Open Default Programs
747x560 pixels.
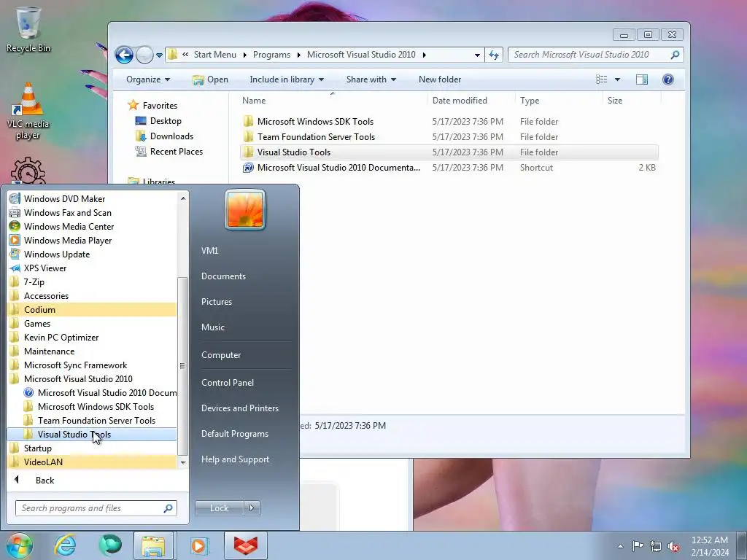234,434
